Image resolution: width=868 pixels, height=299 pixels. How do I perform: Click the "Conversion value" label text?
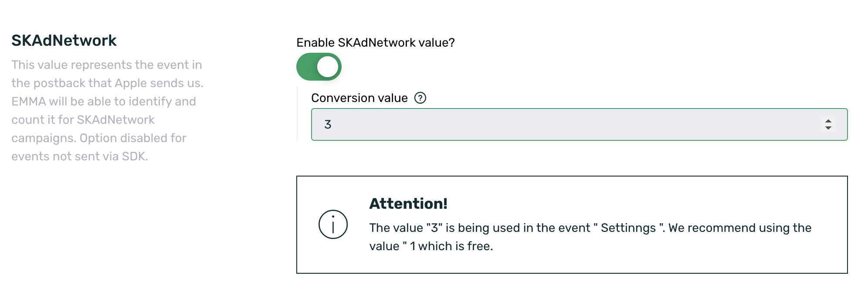[359, 98]
